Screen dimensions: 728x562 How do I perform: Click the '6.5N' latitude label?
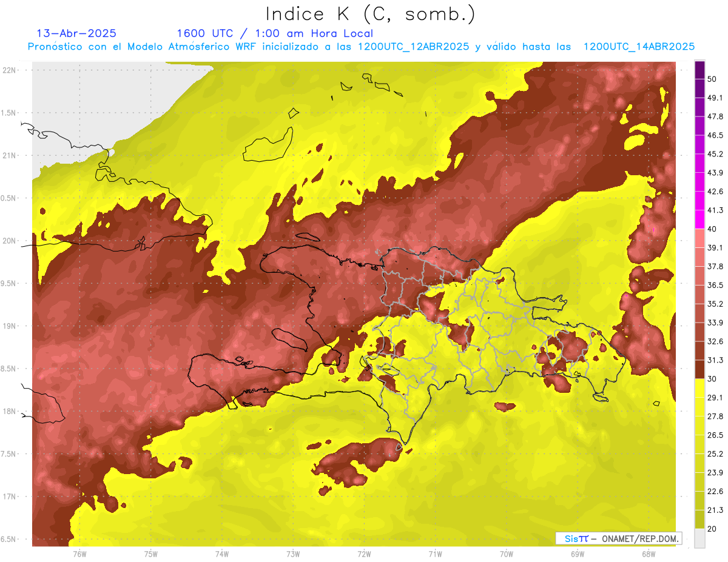coord(8,539)
